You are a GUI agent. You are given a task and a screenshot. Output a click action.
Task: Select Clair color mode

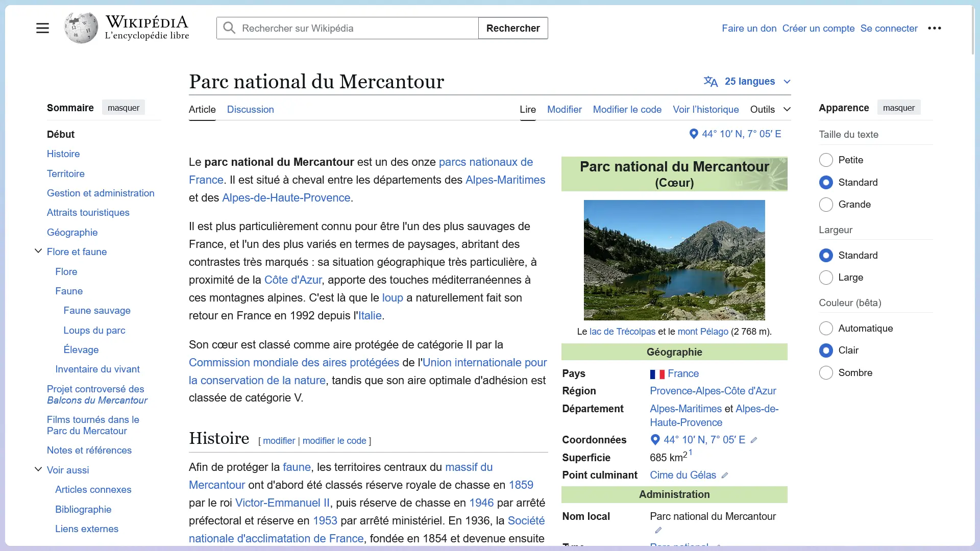[x=826, y=350]
